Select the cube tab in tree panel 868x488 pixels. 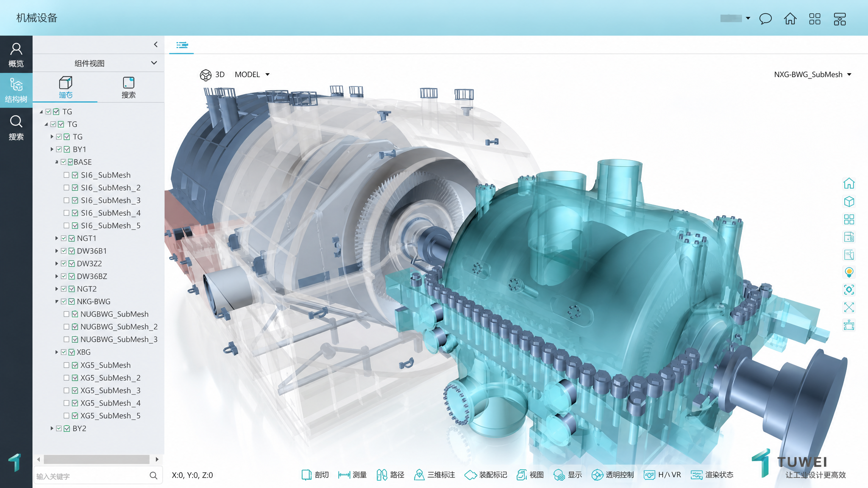[65, 88]
